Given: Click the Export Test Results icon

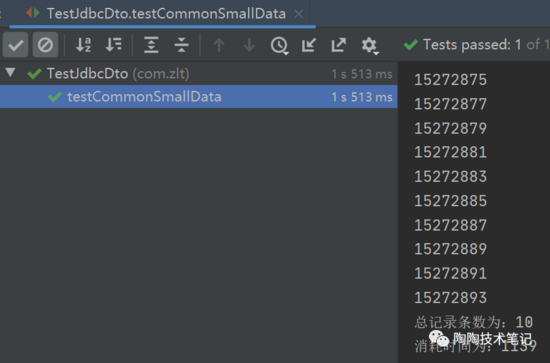Looking at the screenshot, I should (x=338, y=45).
